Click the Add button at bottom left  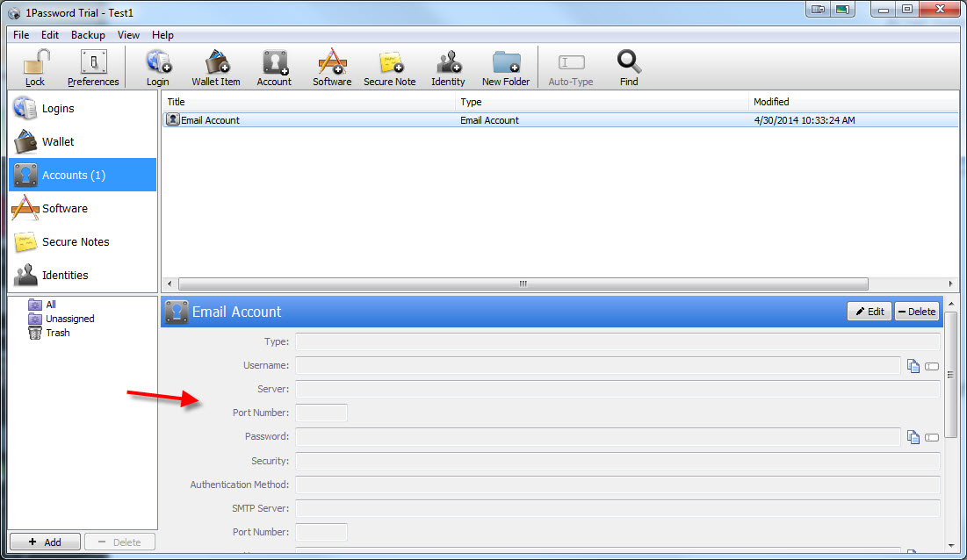pos(45,542)
